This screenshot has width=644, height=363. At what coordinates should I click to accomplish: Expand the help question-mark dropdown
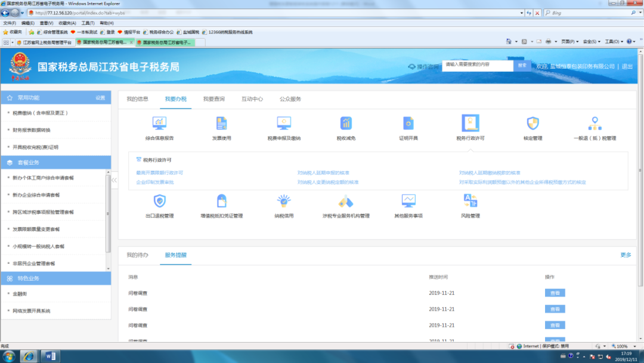pyautogui.click(x=634, y=42)
